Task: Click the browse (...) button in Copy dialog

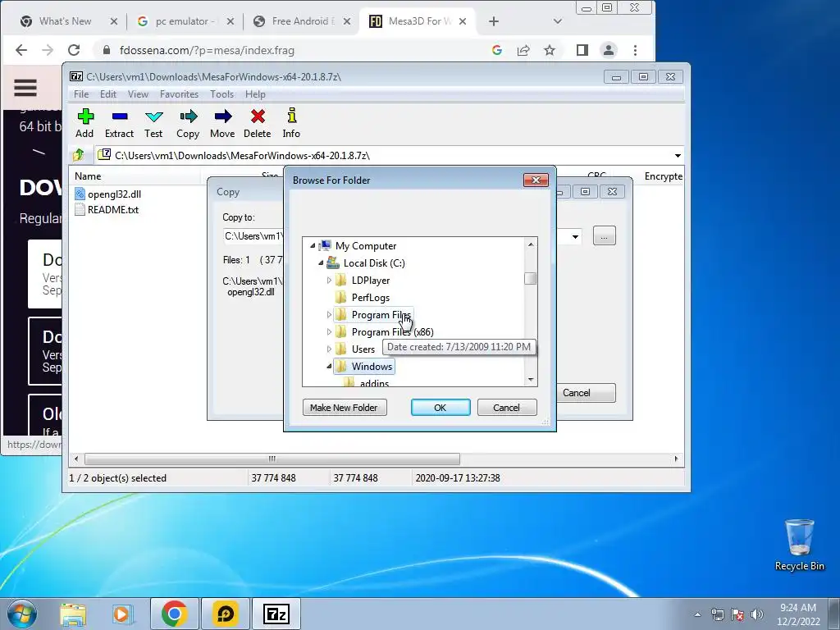Action: pos(605,235)
